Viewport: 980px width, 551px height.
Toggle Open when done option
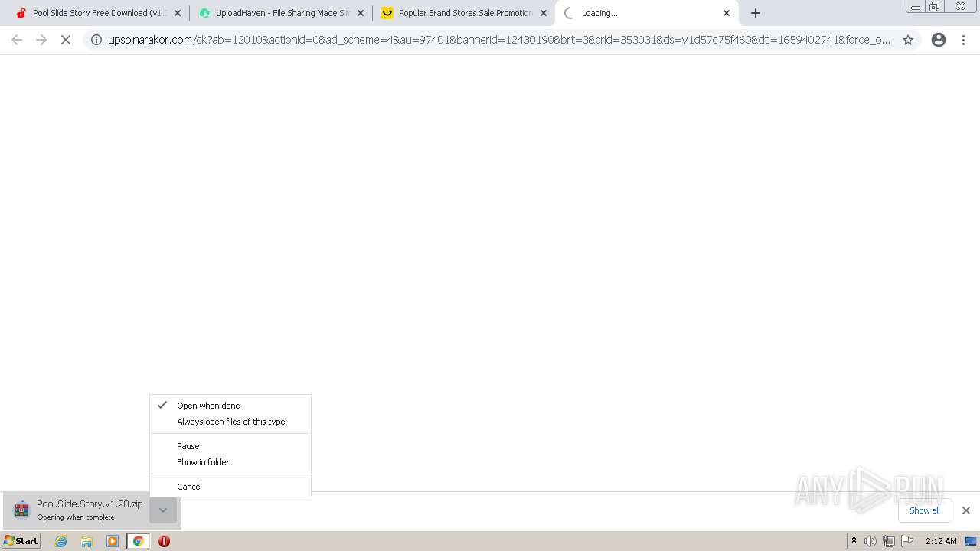point(230,406)
